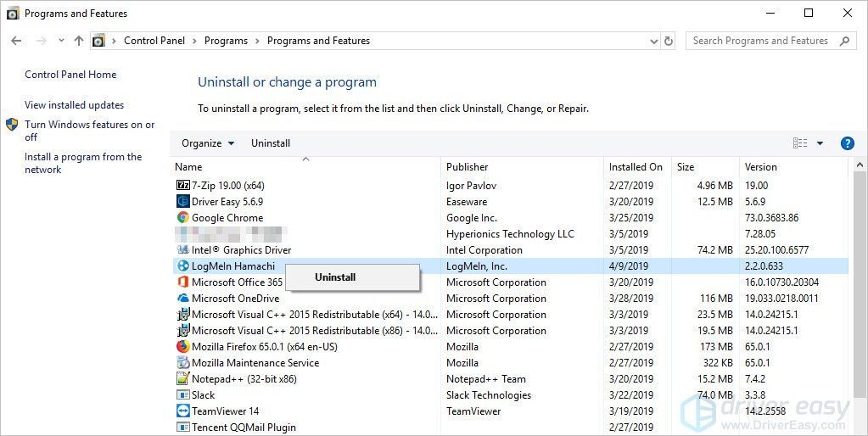This screenshot has height=436, width=868.
Task: Expand chevron after Control Panel breadcrumb
Action: coord(195,41)
